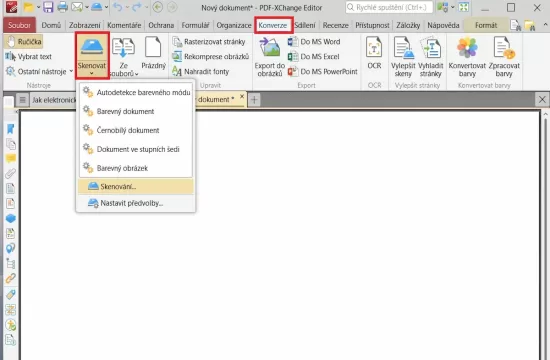Expand Ostatní nástroje dropdown
This screenshot has width=550, height=360.
71,71
